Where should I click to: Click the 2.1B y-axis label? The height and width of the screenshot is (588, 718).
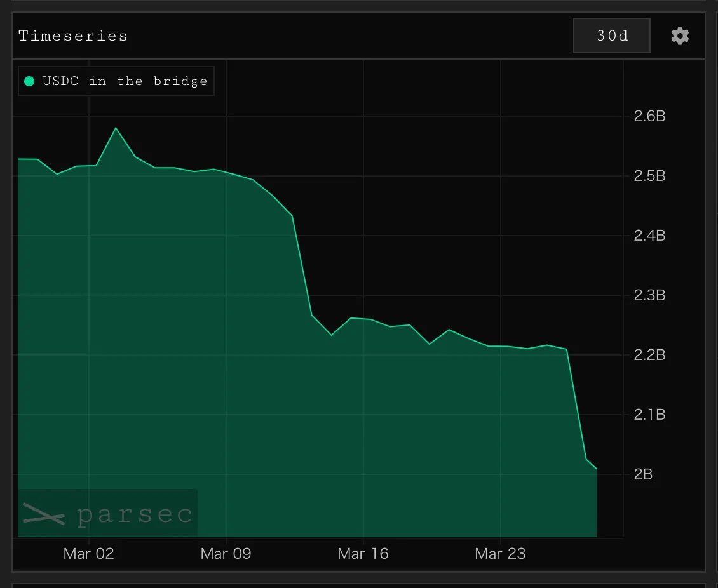pyautogui.click(x=649, y=415)
